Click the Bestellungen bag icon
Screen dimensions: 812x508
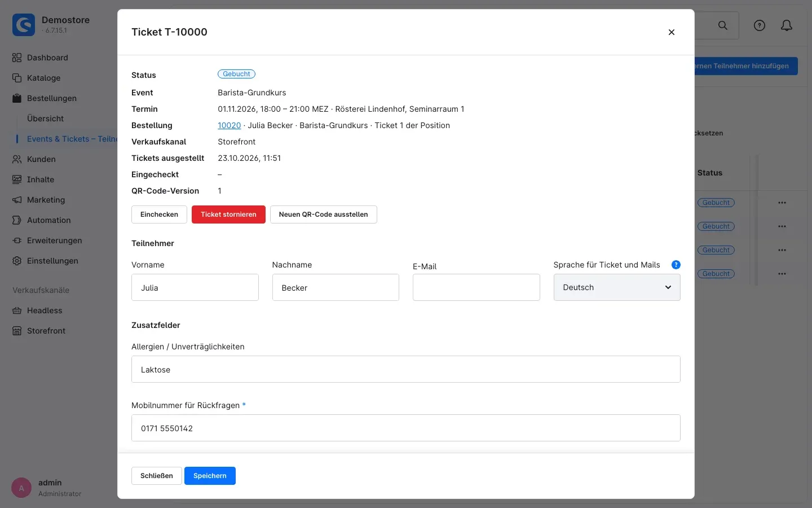click(x=17, y=98)
